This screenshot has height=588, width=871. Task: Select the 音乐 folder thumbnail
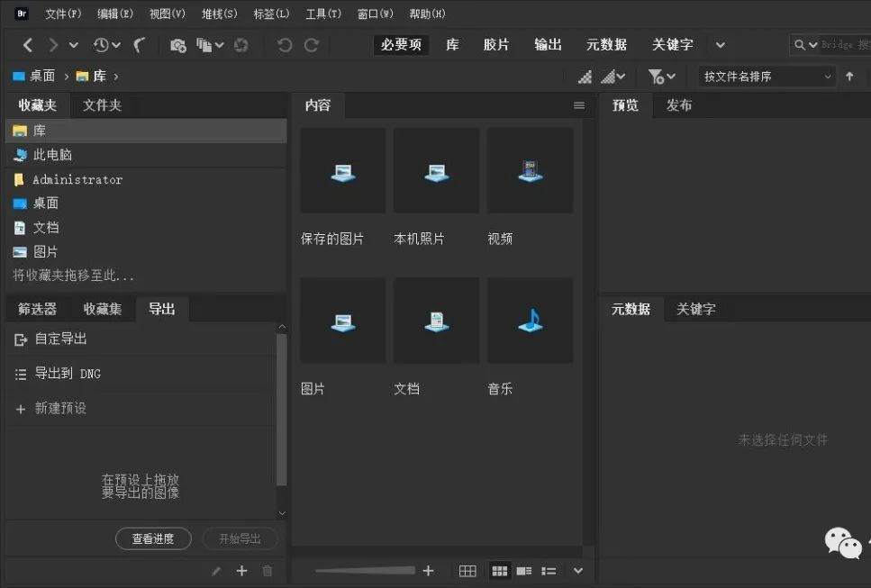click(x=530, y=320)
